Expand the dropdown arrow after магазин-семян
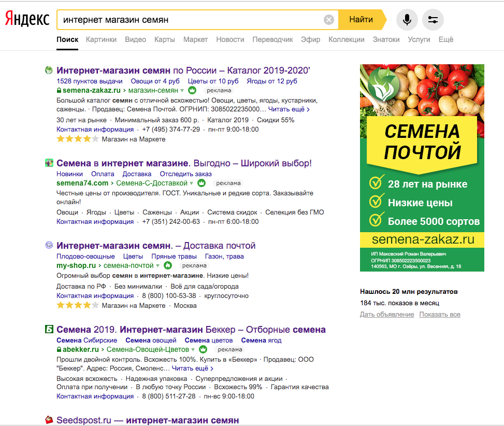The height and width of the screenshot is (426, 504). click(182, 91)
